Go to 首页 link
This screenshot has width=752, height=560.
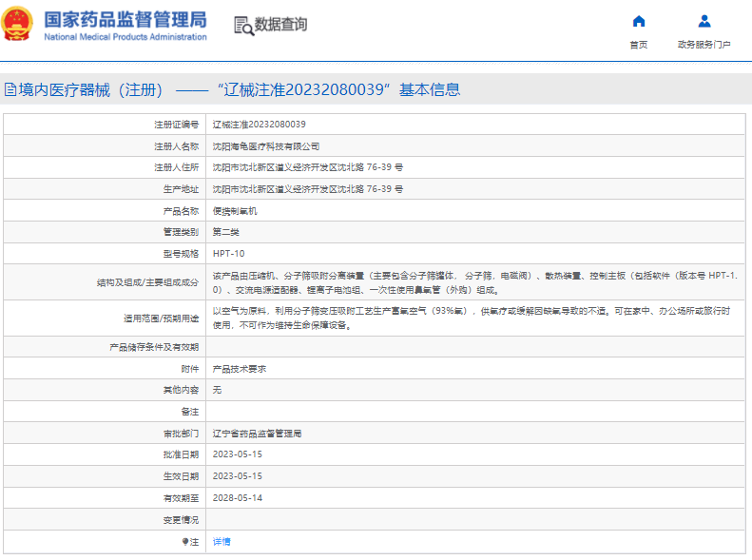(638, 45)
